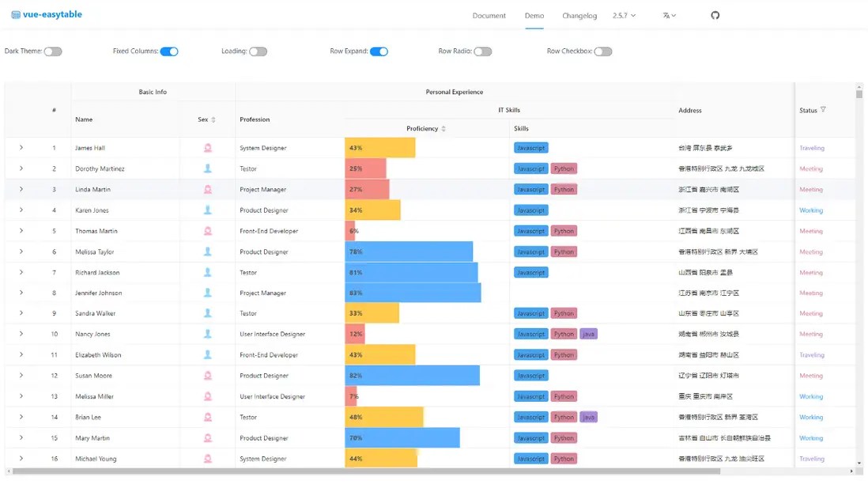
Task: Open the GitHub repository icon
Action: [715, 14]
